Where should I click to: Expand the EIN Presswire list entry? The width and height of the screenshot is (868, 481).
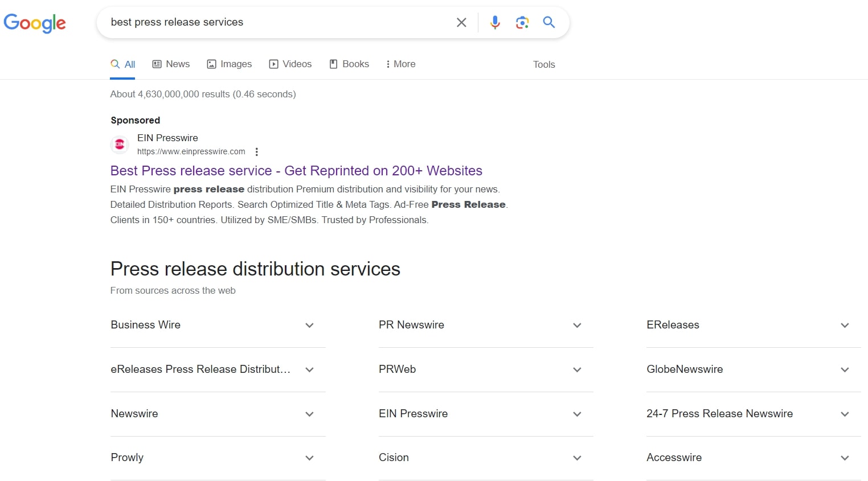point(486,414)
